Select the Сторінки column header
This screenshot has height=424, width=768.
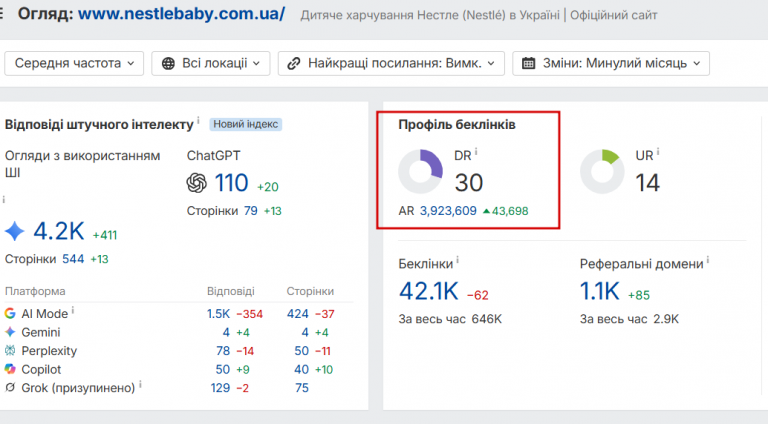tap(310, 291)
